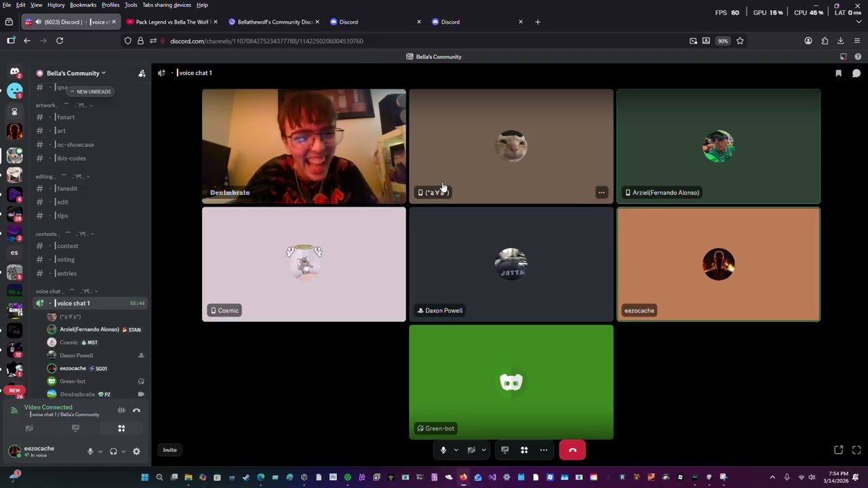This screenshot has height=488, width=868.
Task: Open more options ellipsis in call bar
Action: [543, 450]
